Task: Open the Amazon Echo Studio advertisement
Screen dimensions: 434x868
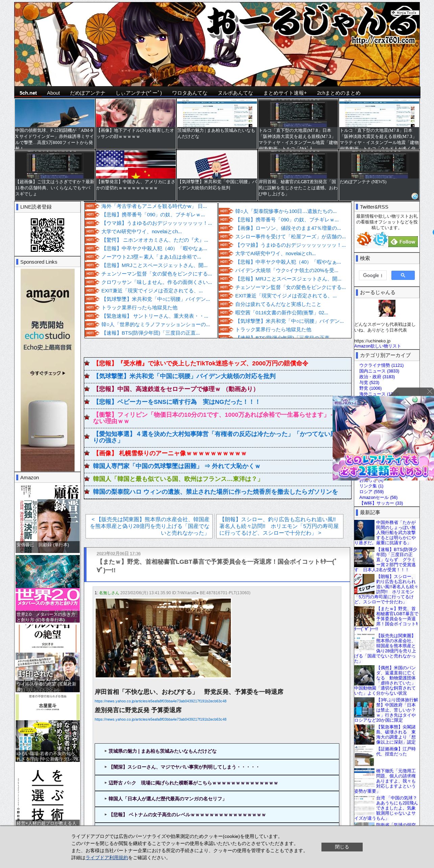Action: pyautogui.click(x=47, y=370)
